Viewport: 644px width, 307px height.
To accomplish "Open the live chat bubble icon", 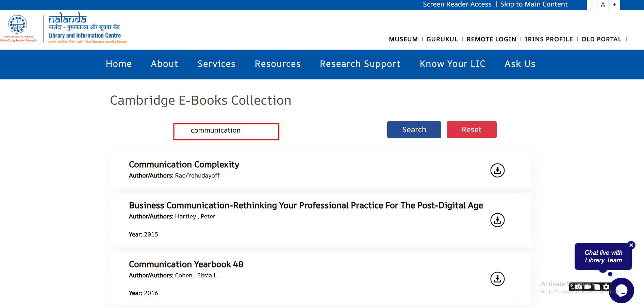I will (x=621, y=291).
